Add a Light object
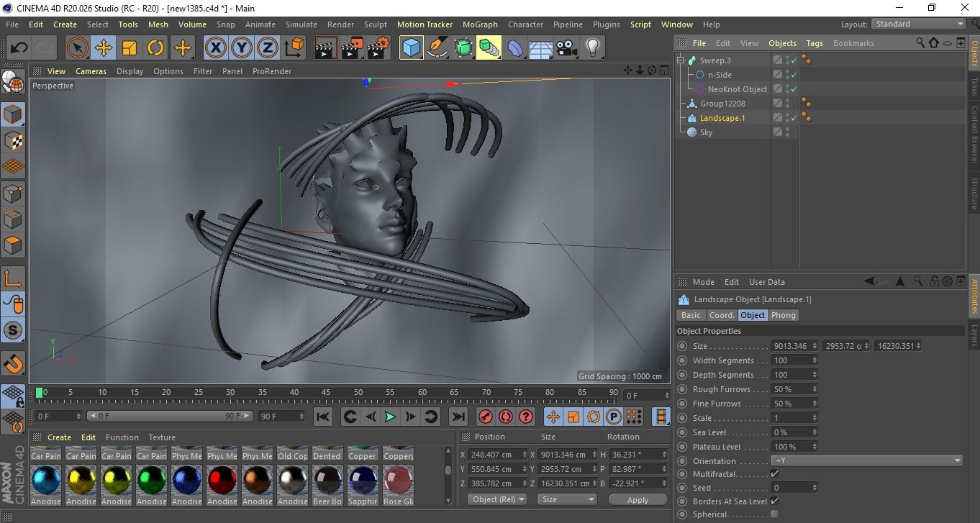Image resolution: width=980 pixels, height=523 pixels. pyautogui.click(x=592, y=48)
